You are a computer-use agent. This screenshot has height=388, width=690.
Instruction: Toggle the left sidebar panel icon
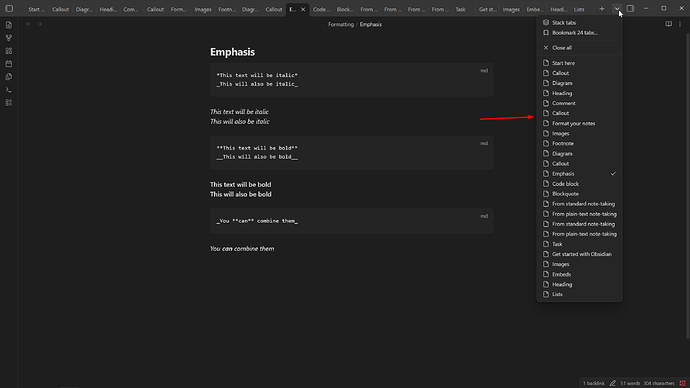click(x=9, y=9)
